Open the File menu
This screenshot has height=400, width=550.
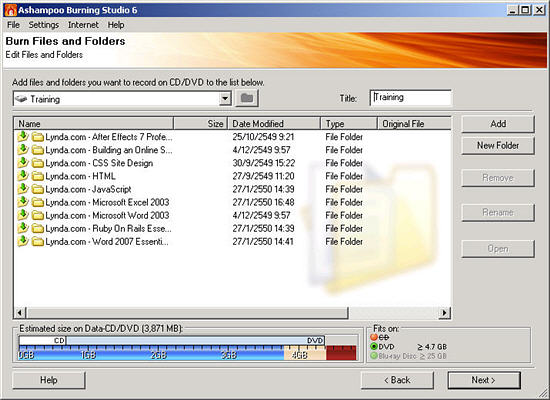[13, 25]
